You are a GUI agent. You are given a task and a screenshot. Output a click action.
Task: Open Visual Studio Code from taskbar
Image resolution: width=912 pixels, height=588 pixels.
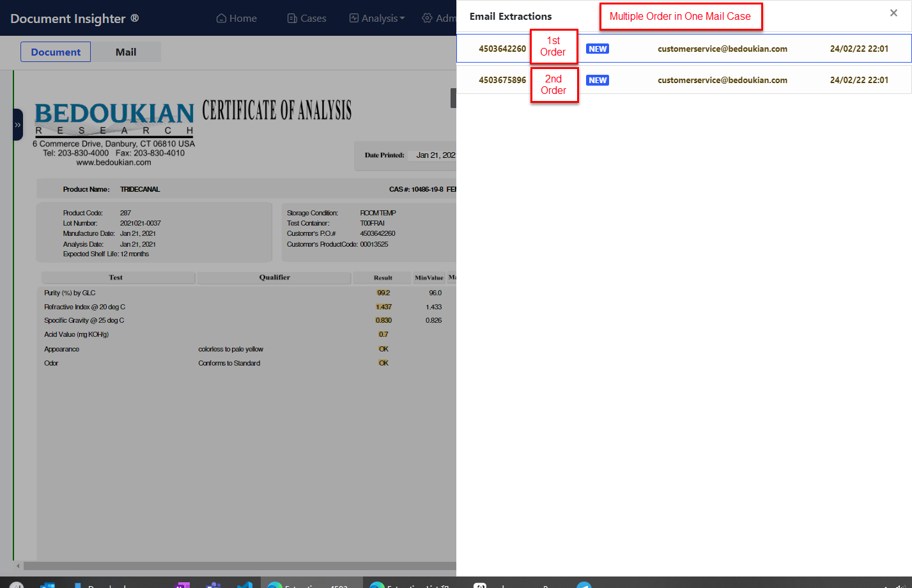click(244, 585)
